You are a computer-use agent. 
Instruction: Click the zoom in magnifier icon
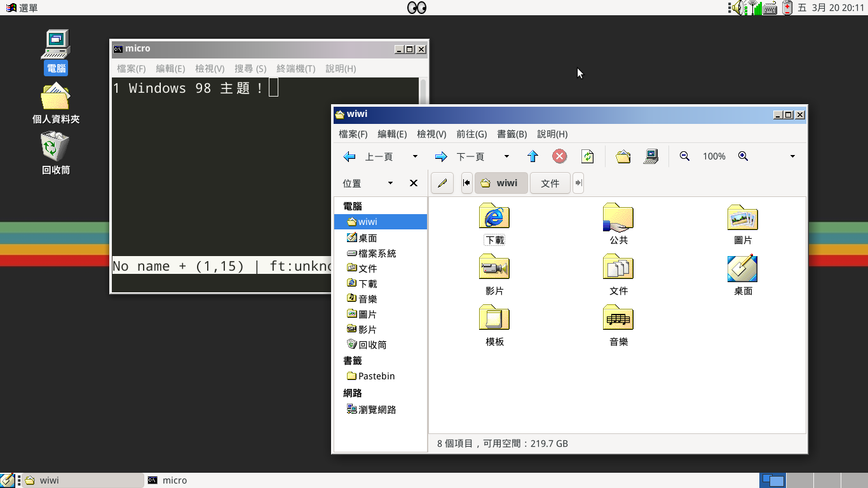(743, 156)
